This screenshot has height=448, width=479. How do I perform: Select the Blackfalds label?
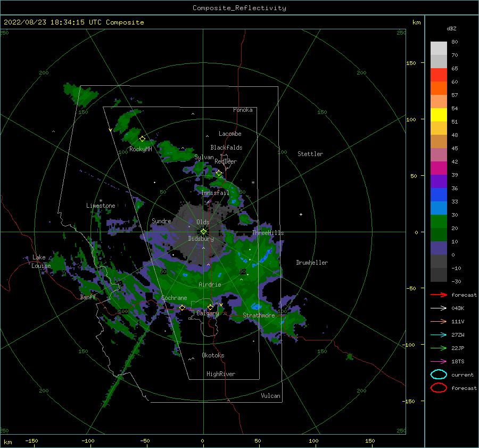[226, 148]
